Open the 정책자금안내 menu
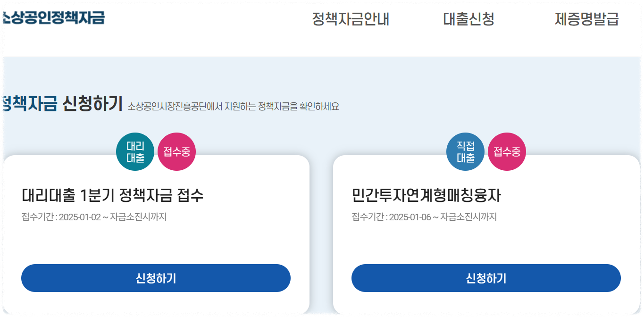This screenshot has width=644, height=317. click(351, 20)
